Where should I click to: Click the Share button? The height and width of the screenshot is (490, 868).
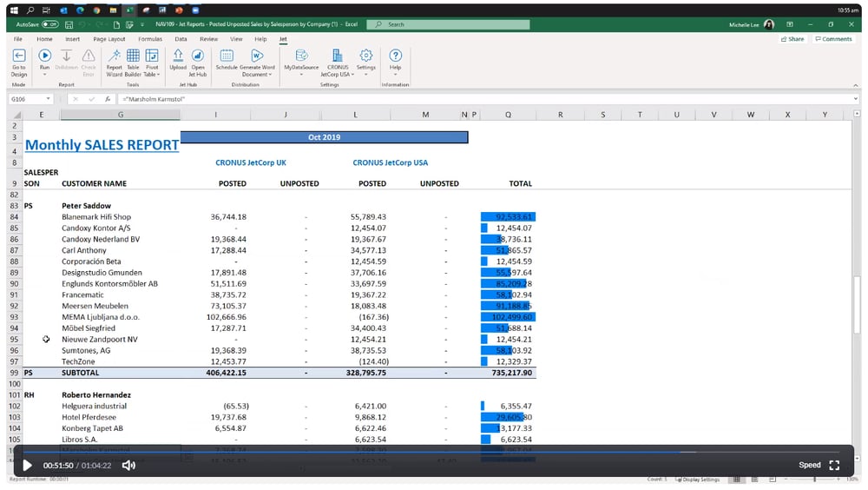pyautogui.click(x=792, y=39)
